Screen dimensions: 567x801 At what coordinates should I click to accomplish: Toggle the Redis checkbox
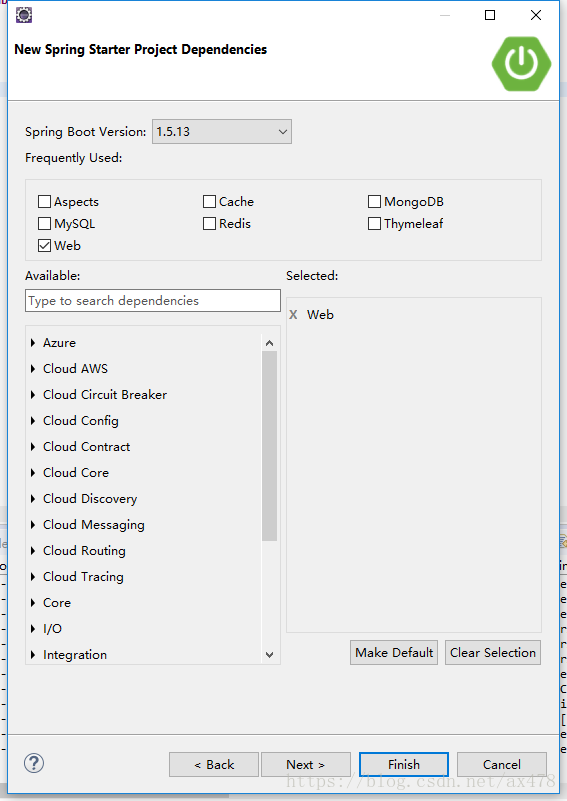tap(209, 224)
